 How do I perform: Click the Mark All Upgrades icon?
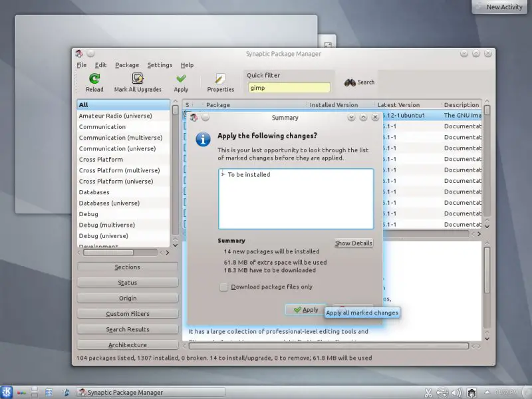138,78
